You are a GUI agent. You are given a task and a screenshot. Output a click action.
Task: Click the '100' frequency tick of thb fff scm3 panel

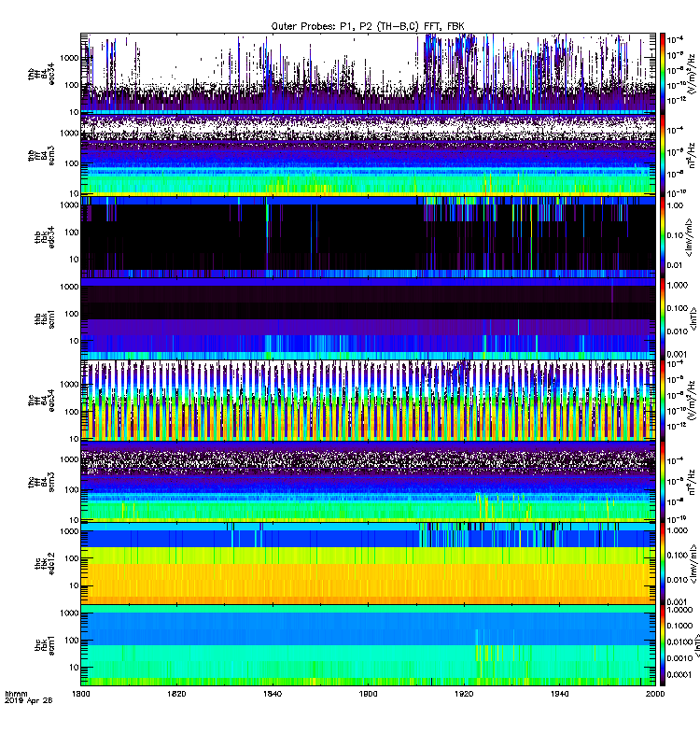[x=71, y=164]
